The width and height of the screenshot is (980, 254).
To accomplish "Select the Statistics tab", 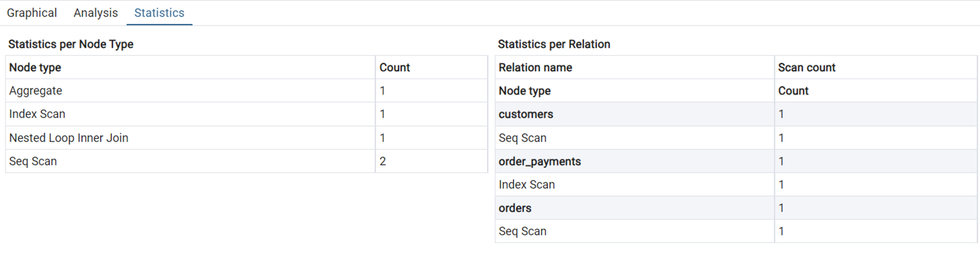I will [x=159, y=13].
